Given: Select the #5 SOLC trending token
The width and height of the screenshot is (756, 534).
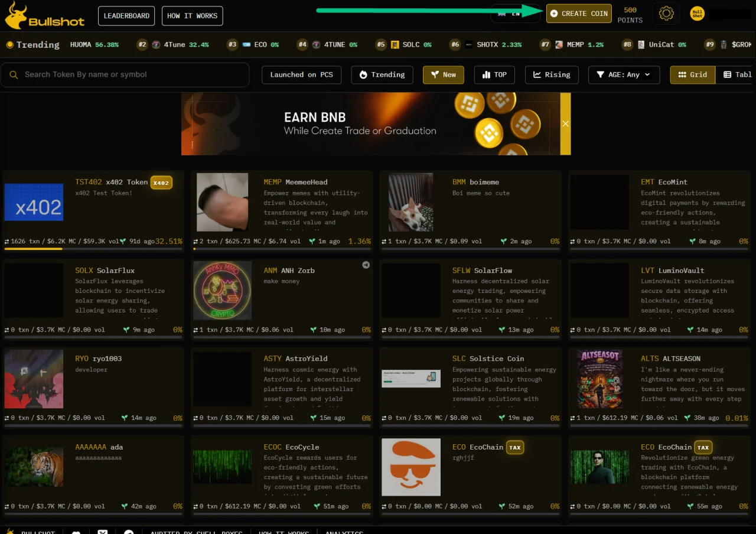Looking at the screenshot, I should click(403, 44).
